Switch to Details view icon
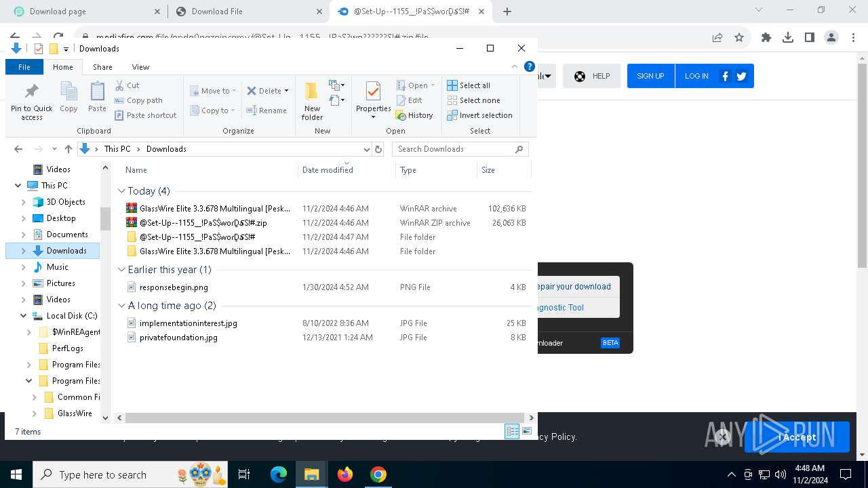868x488 pixels. [x=512, y=431]
